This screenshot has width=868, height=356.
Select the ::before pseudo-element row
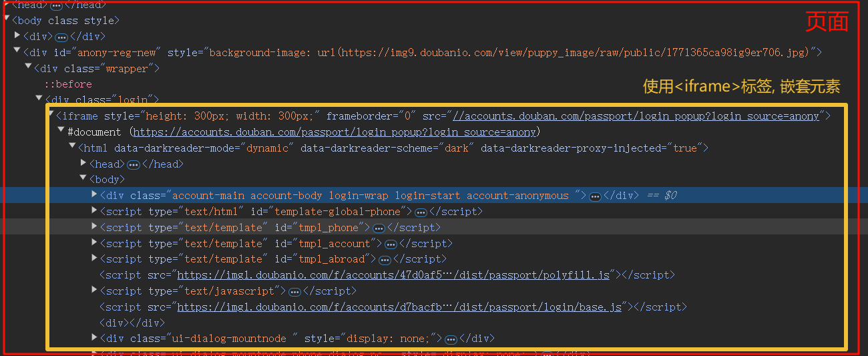coord(68,84)
